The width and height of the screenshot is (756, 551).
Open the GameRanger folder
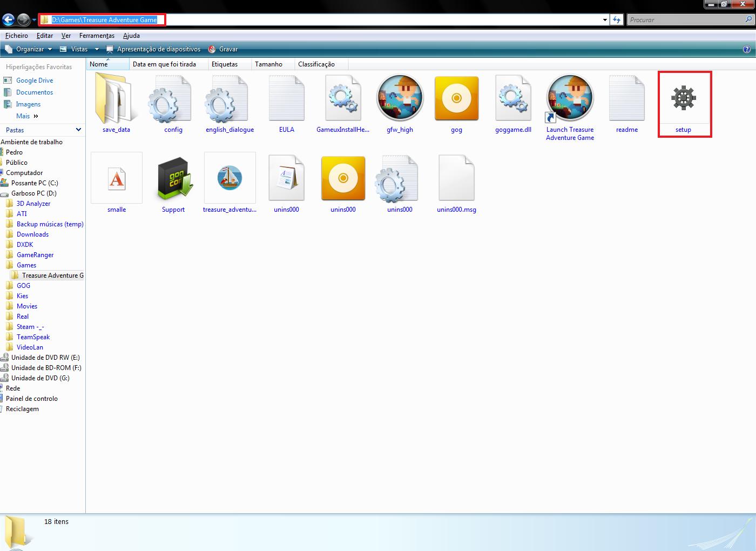pos(35,255)
